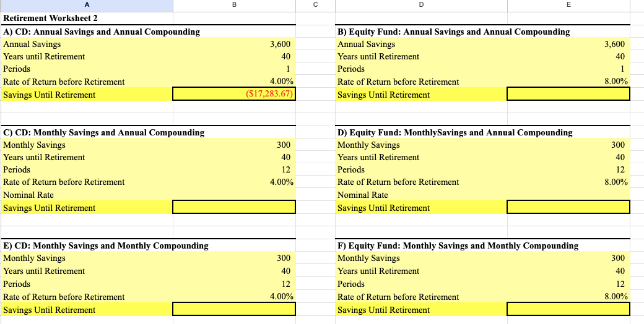Click the 'Nominal Rate' label in section D

click(x=363, y=195)
